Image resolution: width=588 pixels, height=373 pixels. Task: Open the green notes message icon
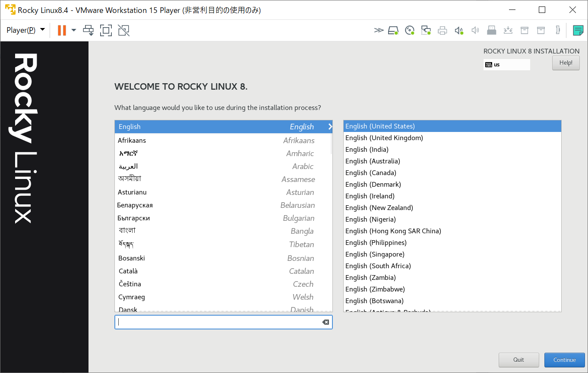click(x=578, y=30)
